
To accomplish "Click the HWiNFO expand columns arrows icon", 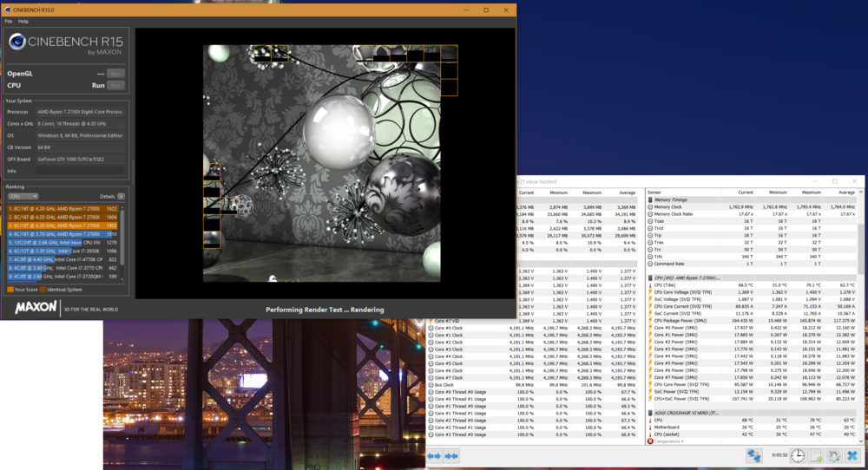I will (434, 456).
